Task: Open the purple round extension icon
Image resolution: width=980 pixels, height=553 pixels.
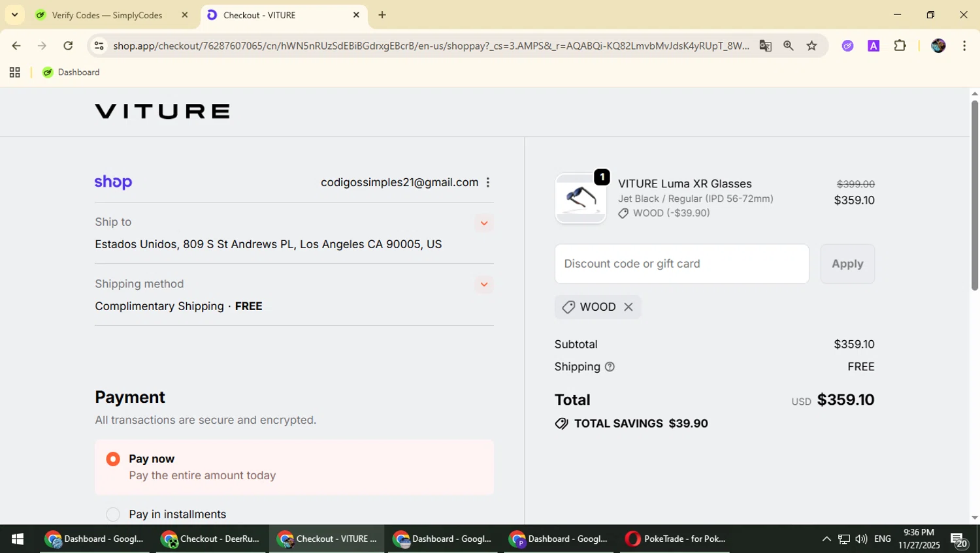Action: pos(847,46)
